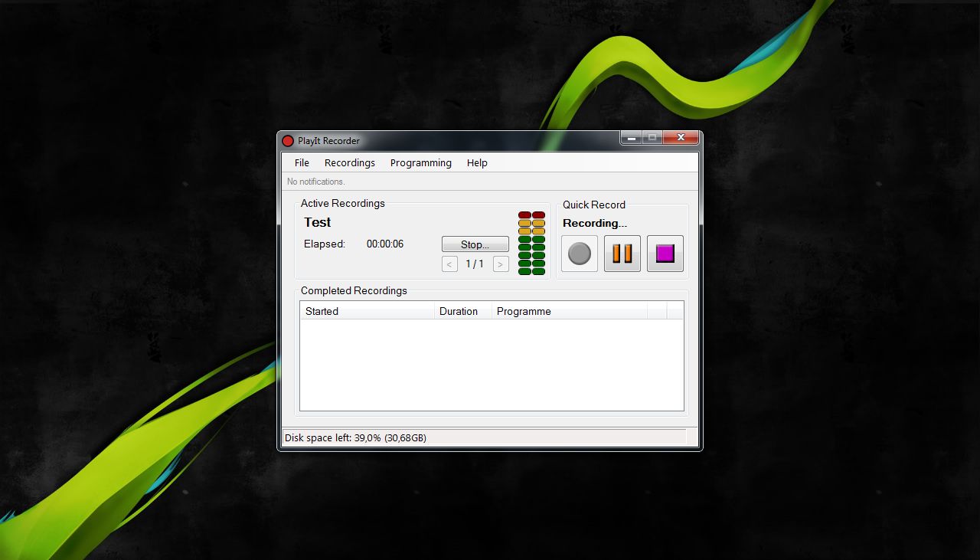Click the PlayIt Recorder title bar icon
The height and width of the screenshot is (560, 980).
coord(287,141)
